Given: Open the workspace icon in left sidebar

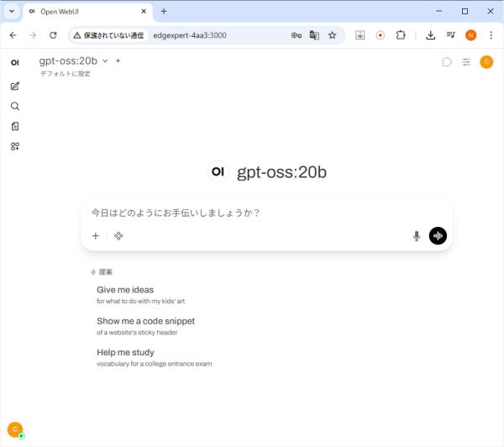Looking at the screenshot, I should click(15, 146).
